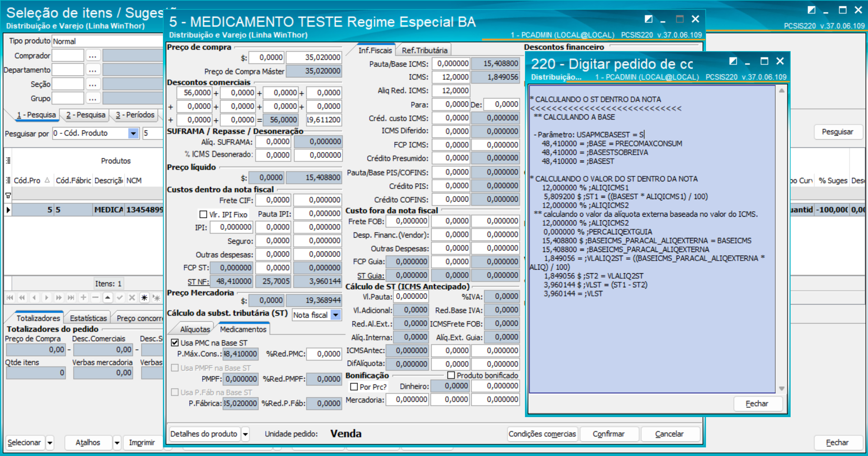
Task: Click the restore-size icon of the Seleção de itens window
Action: point(812,10)
